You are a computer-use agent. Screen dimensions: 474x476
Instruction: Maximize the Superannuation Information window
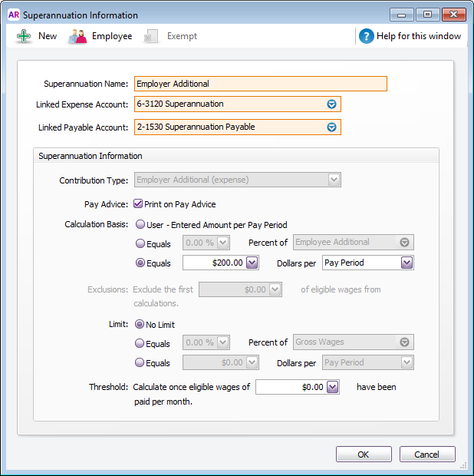(427, 15)
